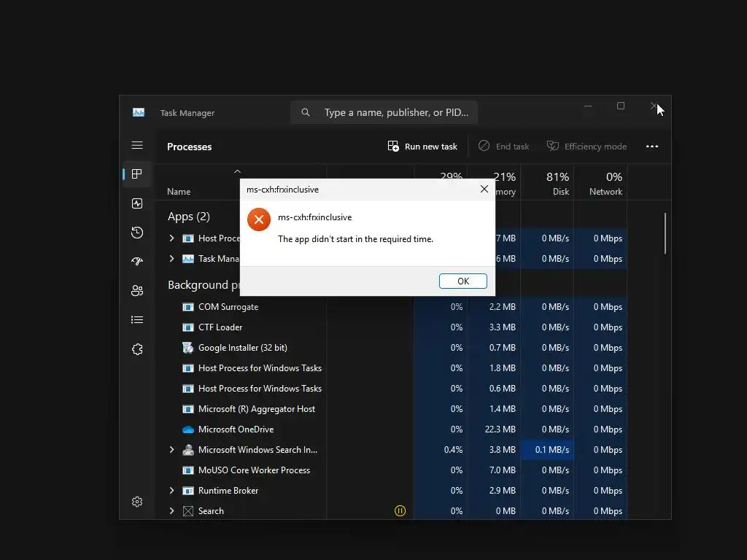Open the Startup apps page in sidebar
The height and width of the screenshot is (560, 747).
point(137,262)
